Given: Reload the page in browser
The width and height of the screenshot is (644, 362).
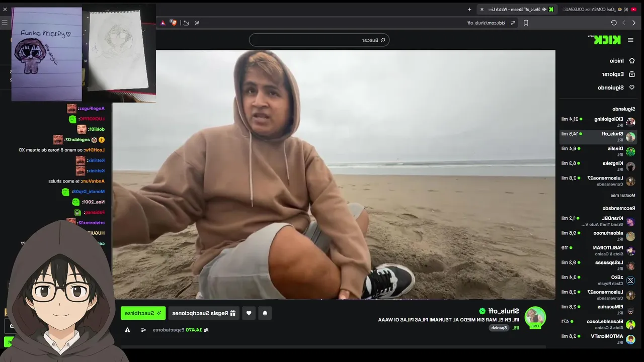Looking at the screenshot, I should pos(613,23).
